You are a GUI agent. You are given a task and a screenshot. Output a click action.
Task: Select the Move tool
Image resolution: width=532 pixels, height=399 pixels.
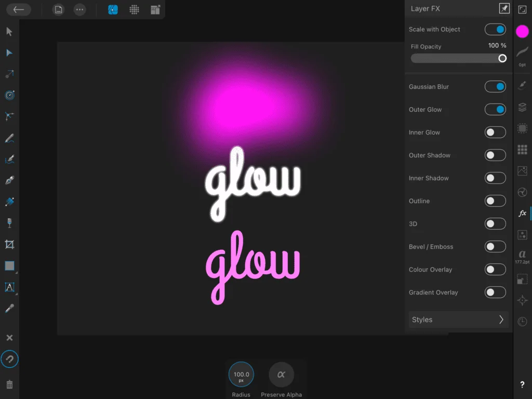click(x=9, y=31)
